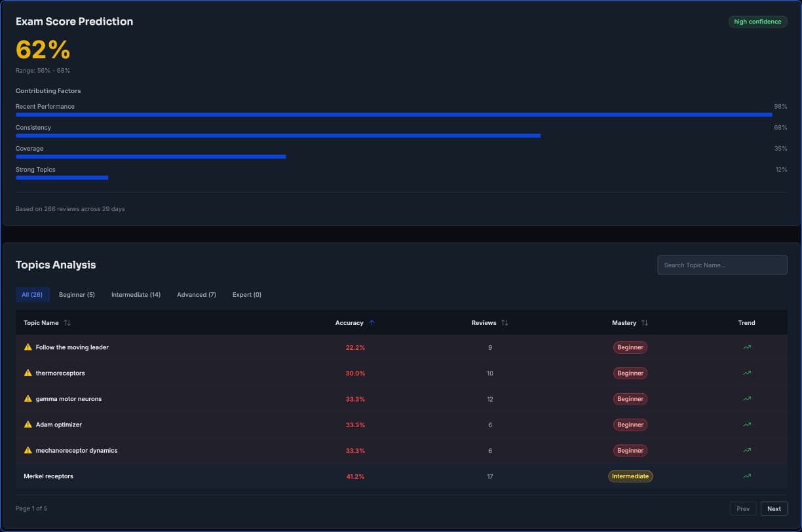Show Advanced (7) topics
This screenshot has width=802, height=532.
196,295
